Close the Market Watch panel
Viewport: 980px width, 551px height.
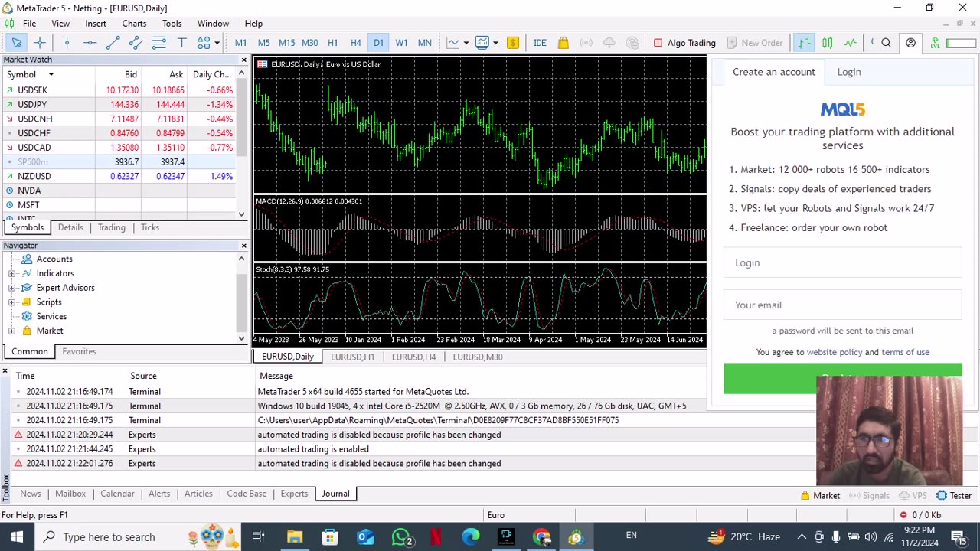pos(243,60)
